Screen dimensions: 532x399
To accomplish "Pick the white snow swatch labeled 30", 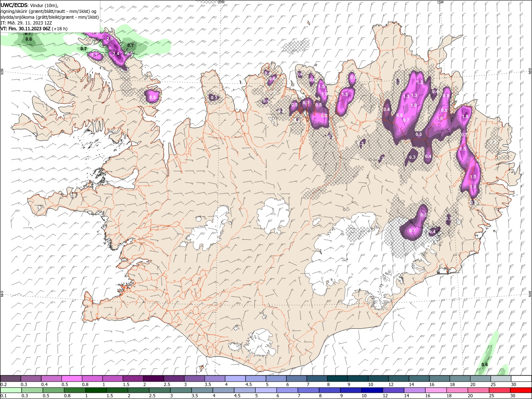I will (x=521, y=379).
